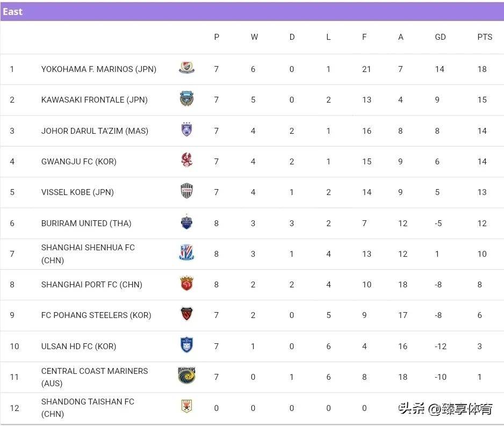The width and height of the screenshot is (504, 426).
Task: Click the GD column header
Action: [x=440, y=37]
